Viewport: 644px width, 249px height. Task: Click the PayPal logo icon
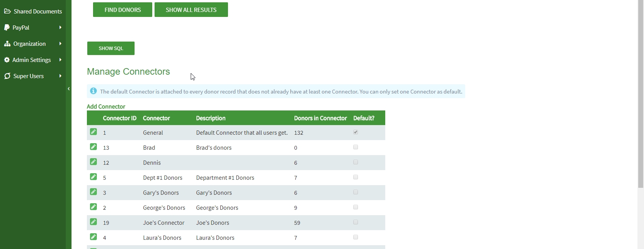click(x=7, y=27)
